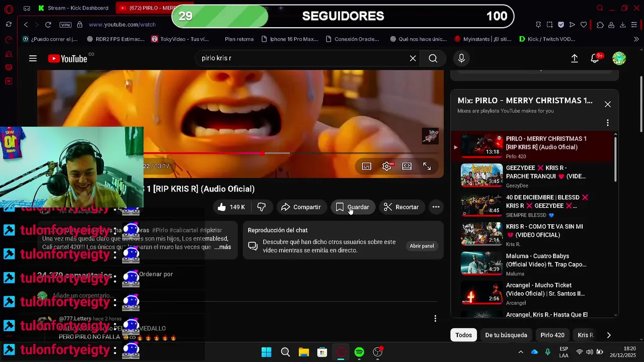The height and width of the screenshot is (362, 644).
Task: Open the YouTube notifications bell
Action: coord(595,58)
